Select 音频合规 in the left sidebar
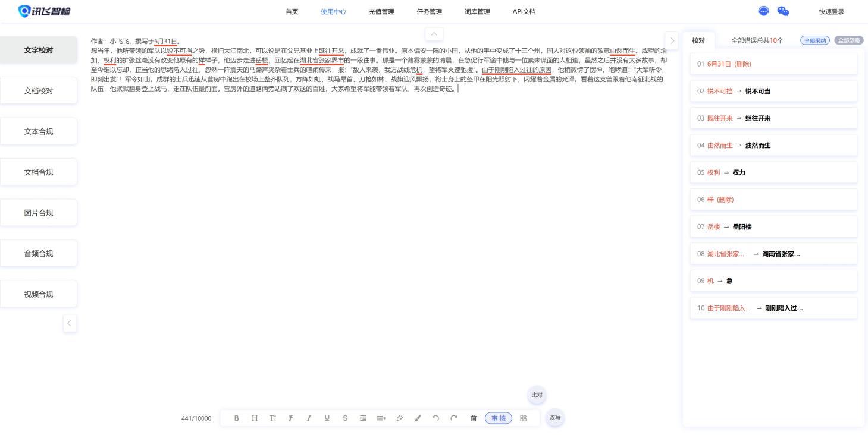Viewport: 868px width, 435px height. pyautogui.click(x=39, y=254)
